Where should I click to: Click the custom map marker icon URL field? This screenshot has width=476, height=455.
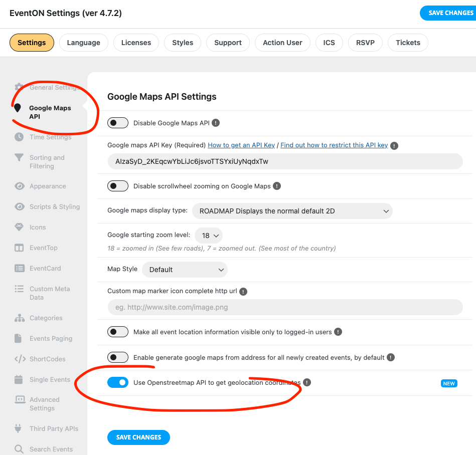(x=285, y=307)
